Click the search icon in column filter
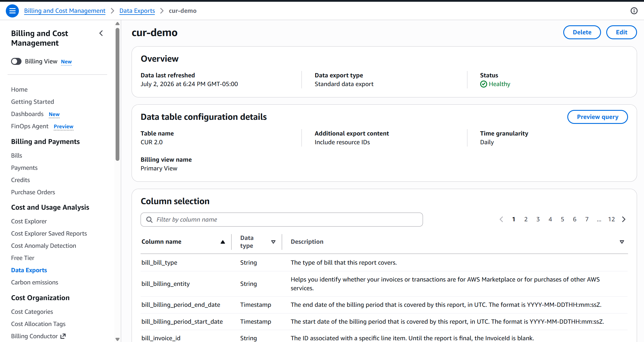The height and width of the screenshot is (342, 644). 149,220
